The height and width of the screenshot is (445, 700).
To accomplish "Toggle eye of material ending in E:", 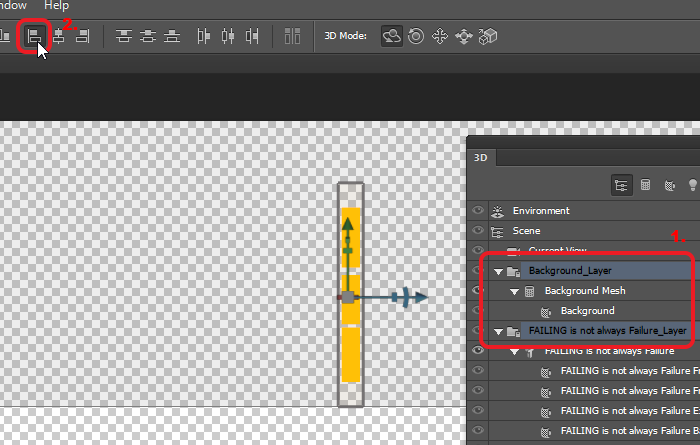I will coord(478,410).
